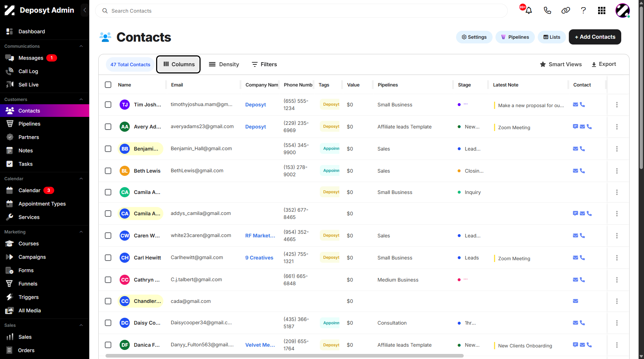Viewport: 644px width, 359px height.
Task: Click the link chain icon in header
Action: 565,10
